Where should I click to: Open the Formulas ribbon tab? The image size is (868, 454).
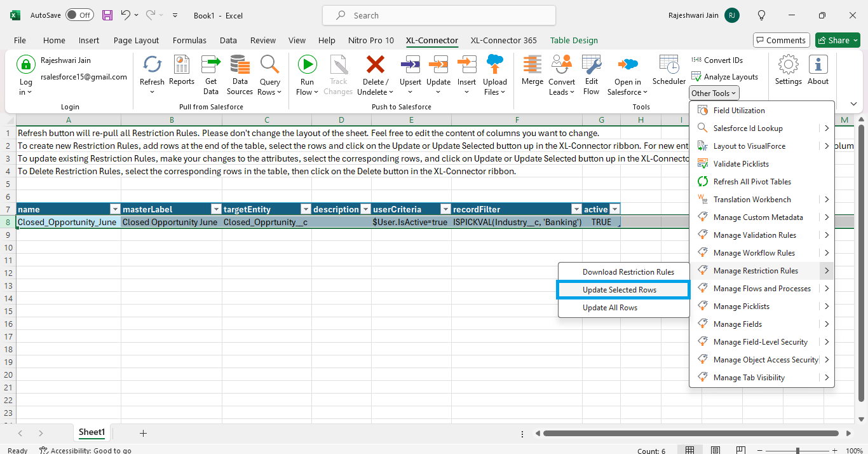189,40
